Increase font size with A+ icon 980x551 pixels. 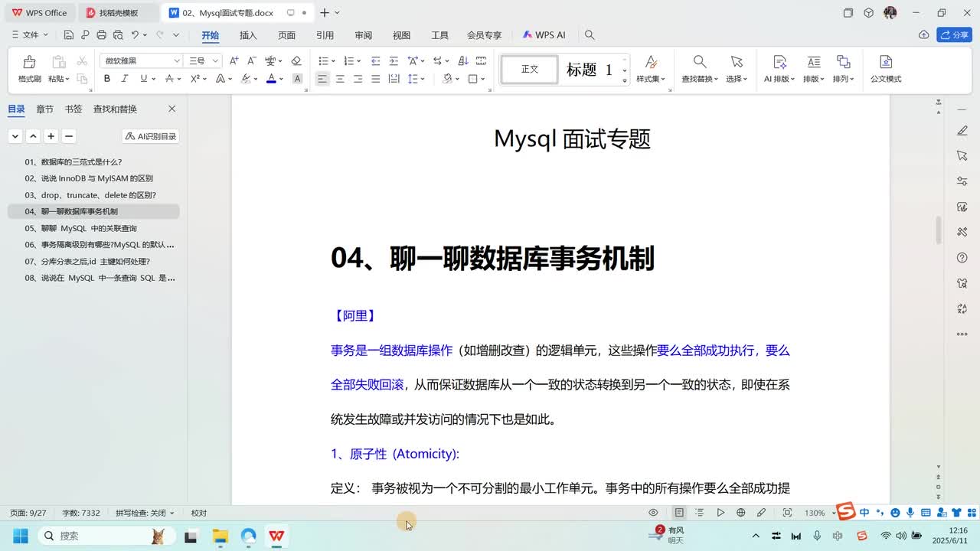(234, 60)
